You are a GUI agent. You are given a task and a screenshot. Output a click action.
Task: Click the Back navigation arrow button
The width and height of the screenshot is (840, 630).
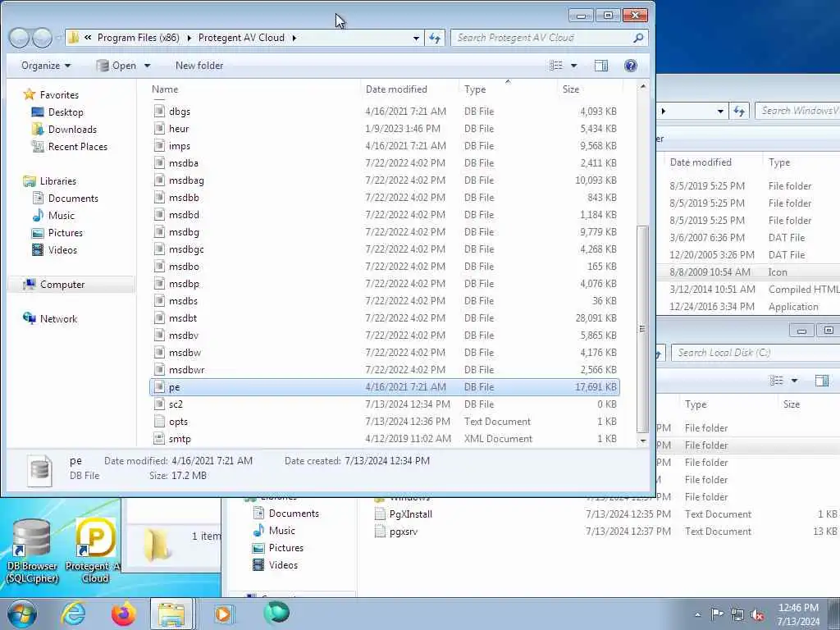tap(19, 38)
